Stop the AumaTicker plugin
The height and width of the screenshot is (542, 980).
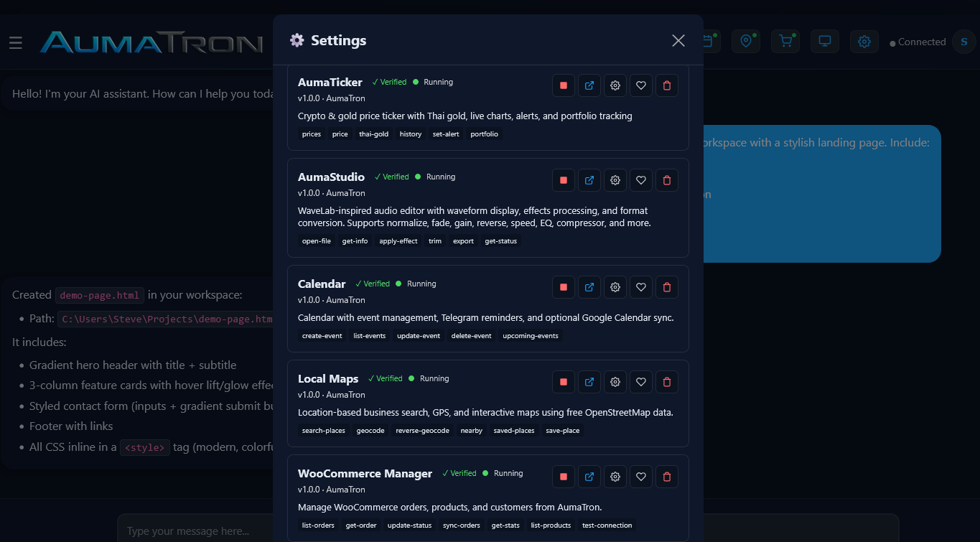pyautogui.click(x=564, y=85)
